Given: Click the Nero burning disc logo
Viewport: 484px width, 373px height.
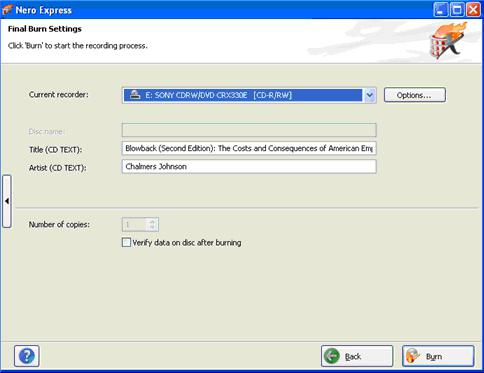Looking at the screenshot, I should 448,41.
